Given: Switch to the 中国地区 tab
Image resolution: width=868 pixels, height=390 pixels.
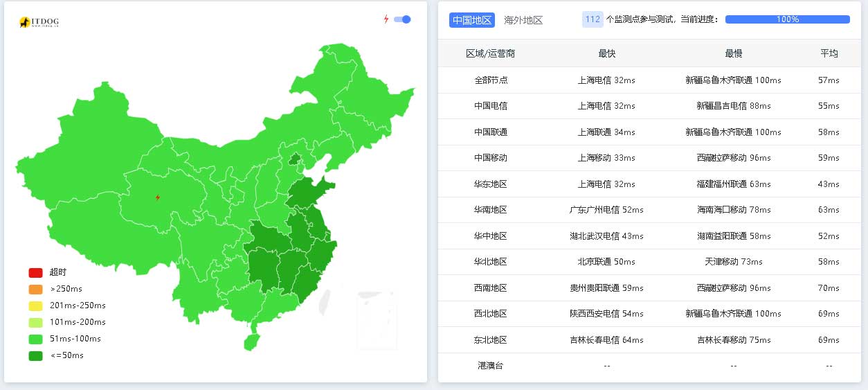Looking at the screenshot, I should click(x=472, y=20).
